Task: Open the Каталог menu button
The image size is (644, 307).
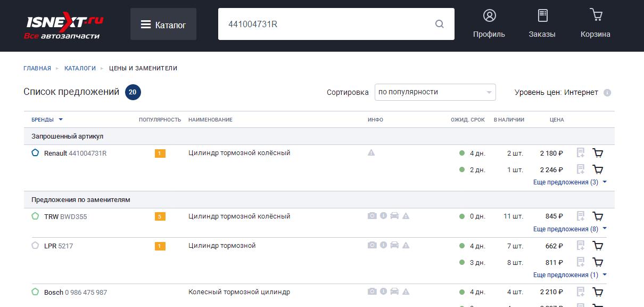Action: click(163, 25)
